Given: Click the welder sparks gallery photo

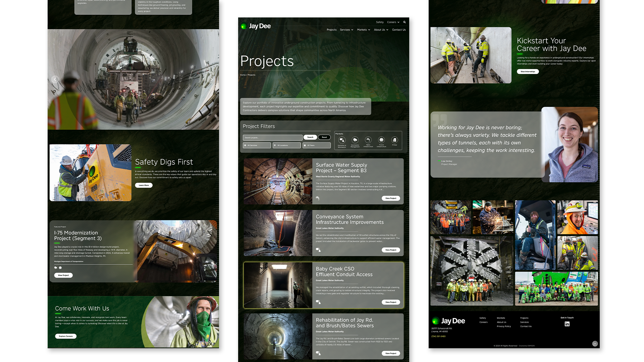Looking at the screenshot, I should (493, 217).
